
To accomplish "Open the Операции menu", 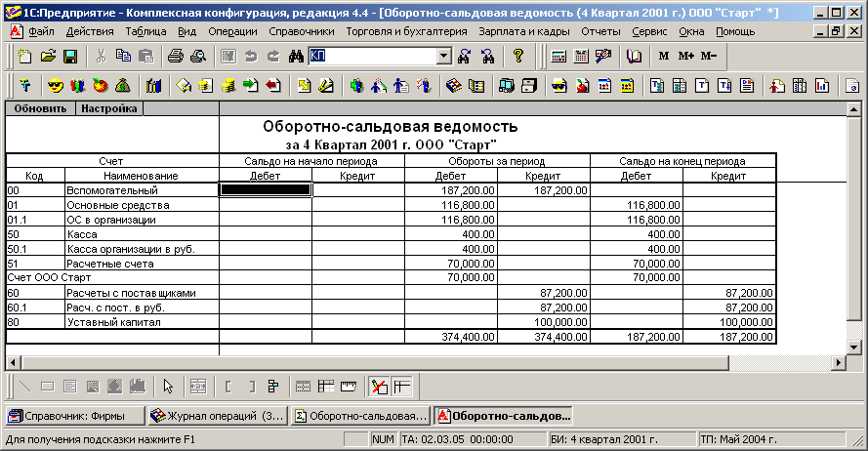I will click(x=232, y=31).
